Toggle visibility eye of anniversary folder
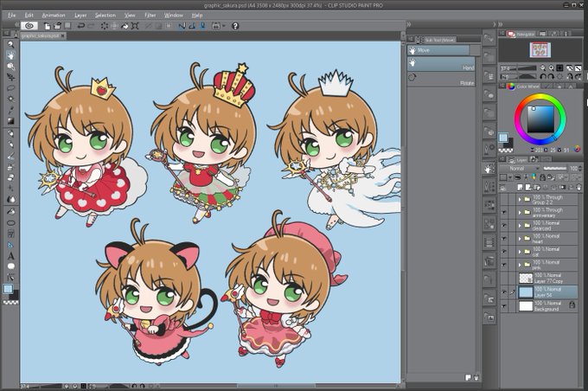 point(503,213)
